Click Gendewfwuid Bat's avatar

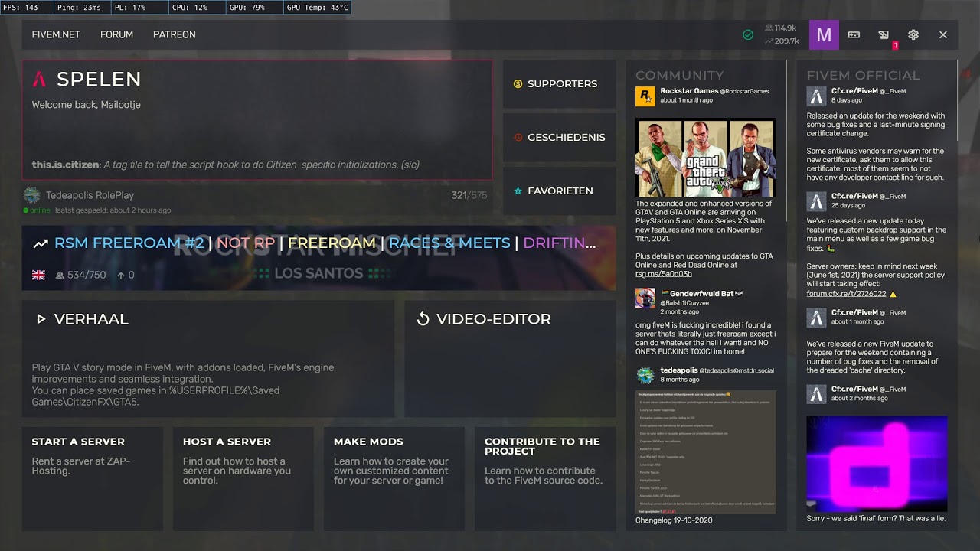click(645, 298)
